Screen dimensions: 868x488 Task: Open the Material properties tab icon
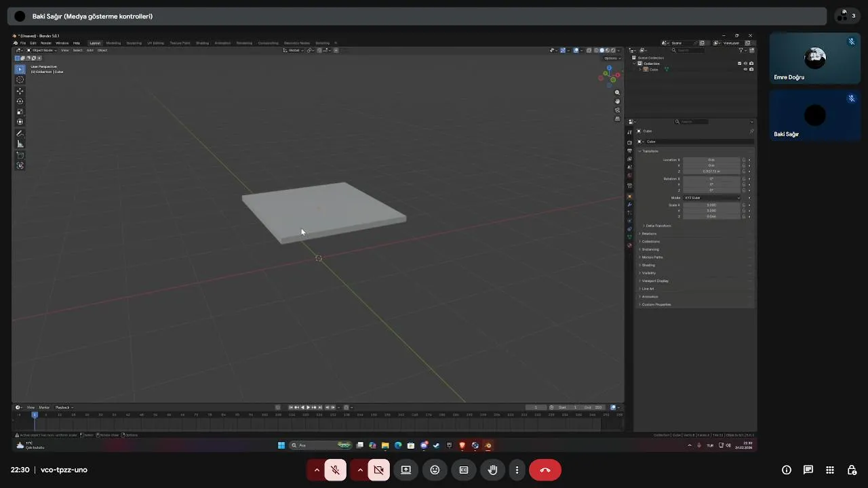(x=629, y=245)
